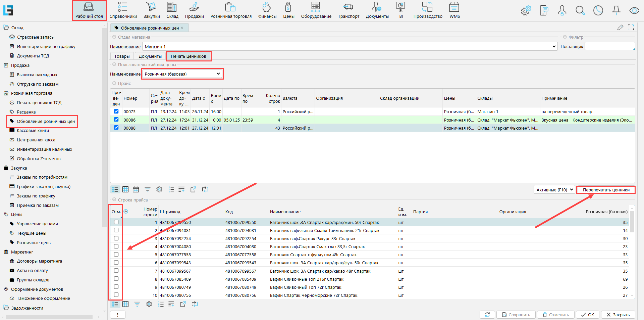Click the search magnifier icon
Image resolution: width=644 pixels, height=320 pixels.
580,11
